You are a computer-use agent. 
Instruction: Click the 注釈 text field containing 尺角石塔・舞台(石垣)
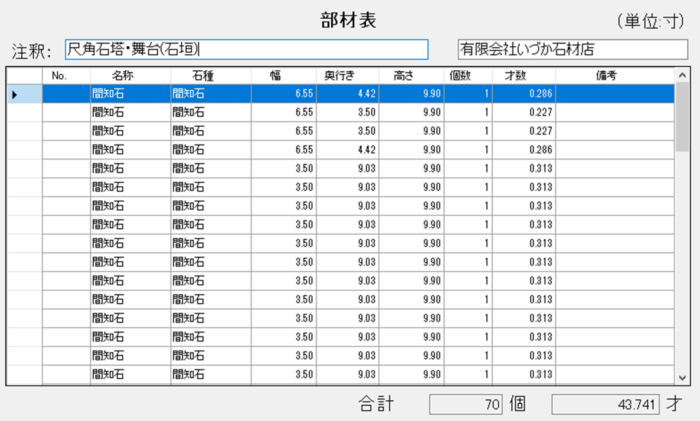246,50
